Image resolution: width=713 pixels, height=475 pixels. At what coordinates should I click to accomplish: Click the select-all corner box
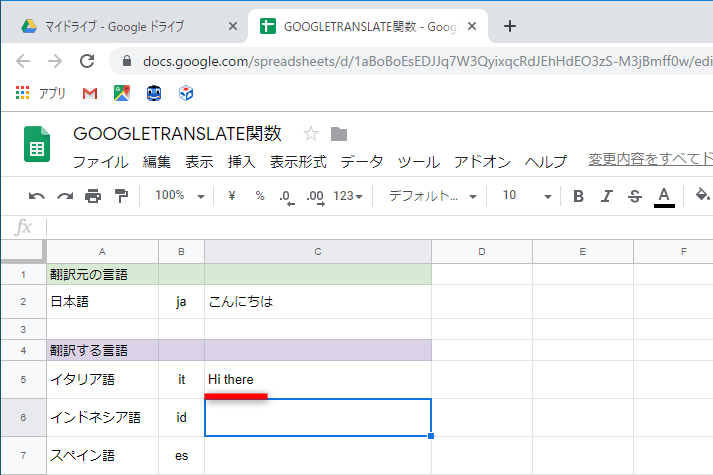23,251
